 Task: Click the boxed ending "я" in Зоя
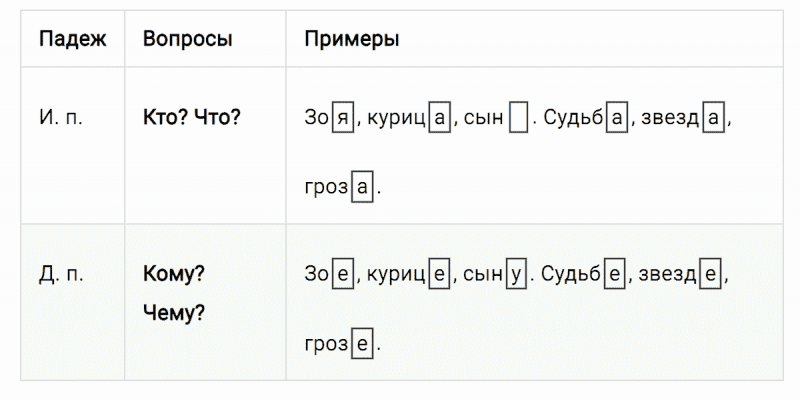coord(341,119)
